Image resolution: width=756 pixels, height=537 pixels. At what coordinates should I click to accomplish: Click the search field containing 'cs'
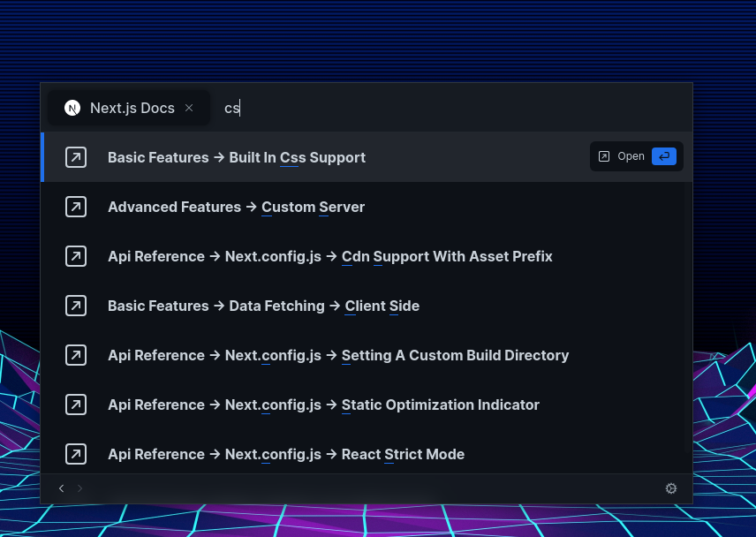453,108
